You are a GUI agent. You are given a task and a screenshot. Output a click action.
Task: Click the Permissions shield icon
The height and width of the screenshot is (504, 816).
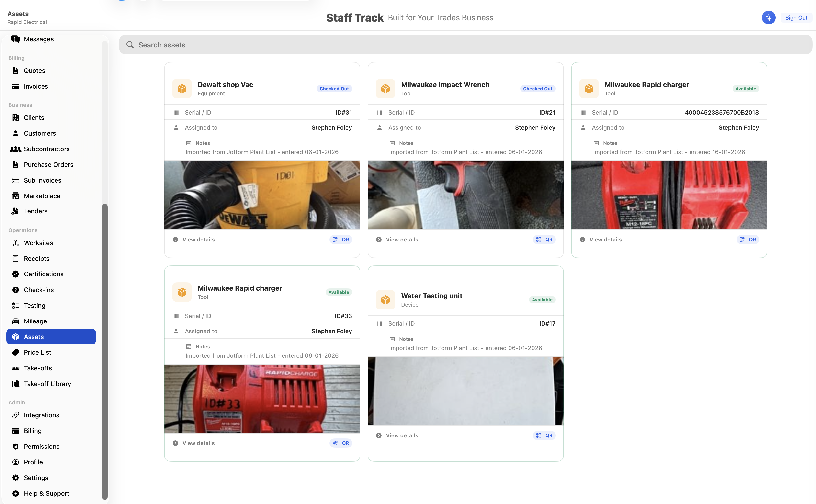(15, 447)
